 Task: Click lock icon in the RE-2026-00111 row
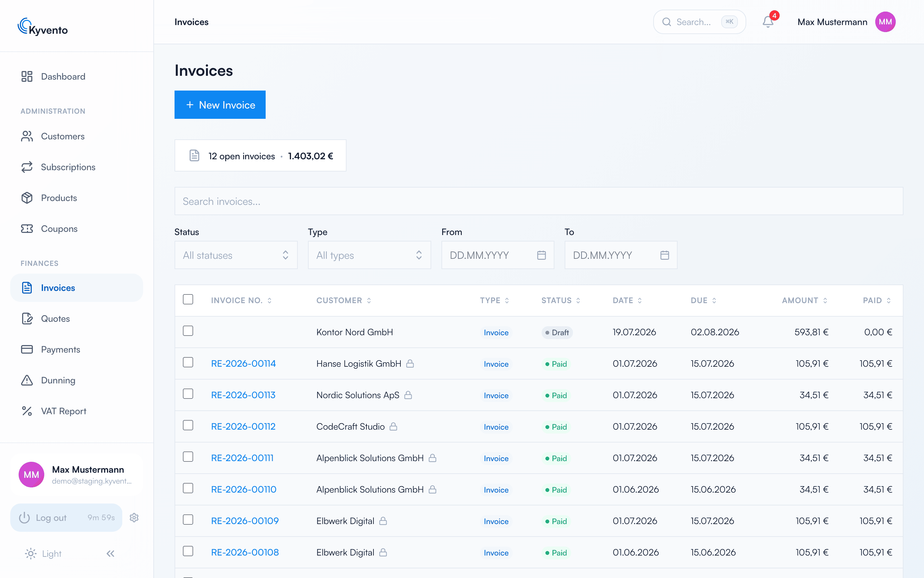(432, 458)
